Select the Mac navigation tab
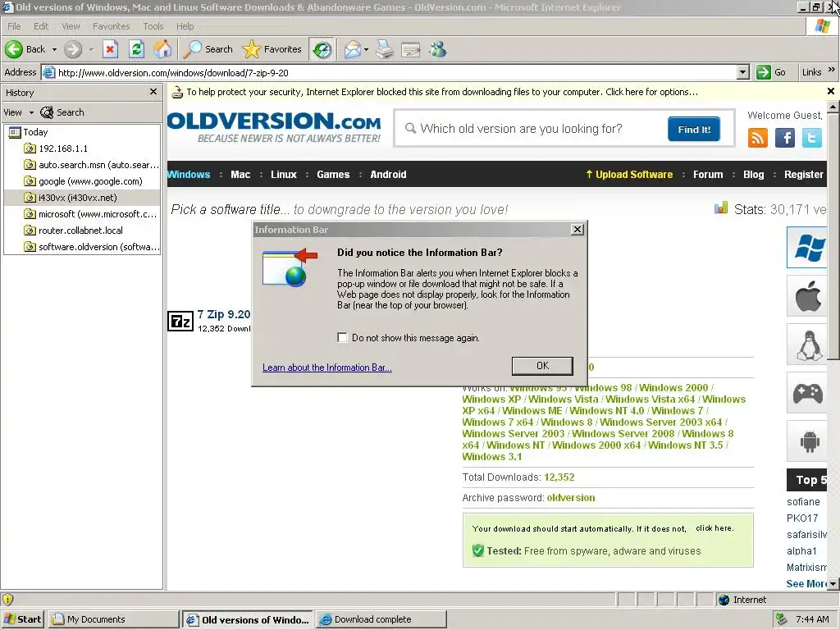 240,175
